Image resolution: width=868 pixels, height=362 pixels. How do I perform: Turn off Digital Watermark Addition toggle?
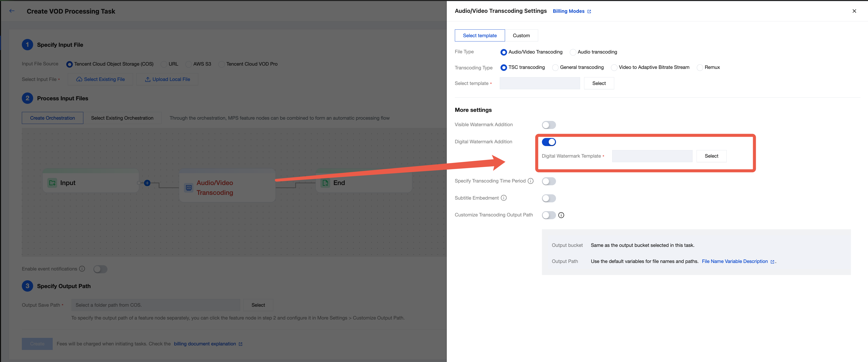(x=548, y=142)
